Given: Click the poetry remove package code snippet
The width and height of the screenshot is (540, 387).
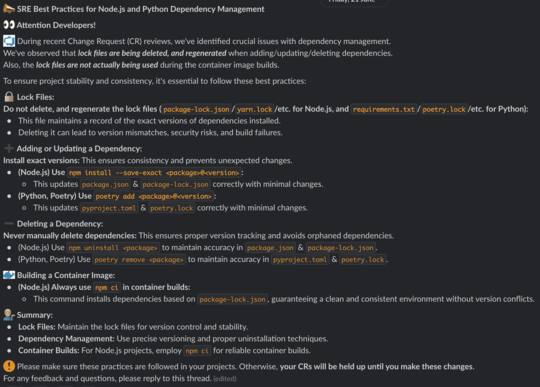Looking at the screenshot, I should coord(139,260).
